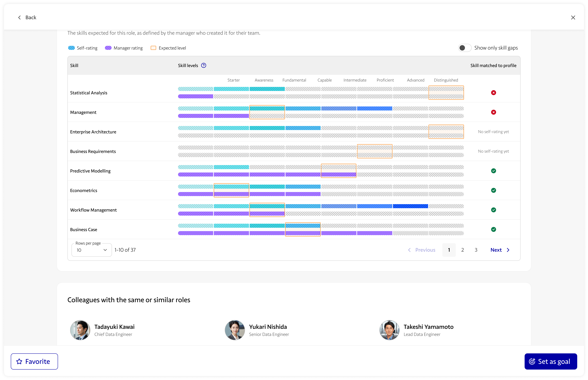Viewport: 588px width, 380px height.
Task: Click the Statistical Analysis skill name
Action: tap(89, 93)
